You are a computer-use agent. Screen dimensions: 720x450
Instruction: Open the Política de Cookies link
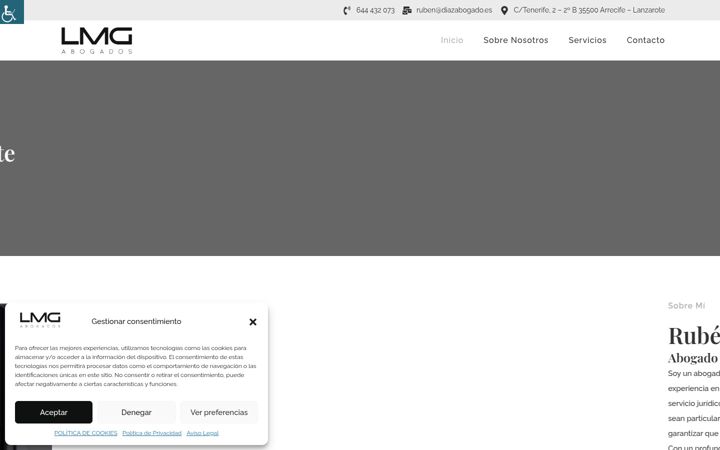click(86, 433)
